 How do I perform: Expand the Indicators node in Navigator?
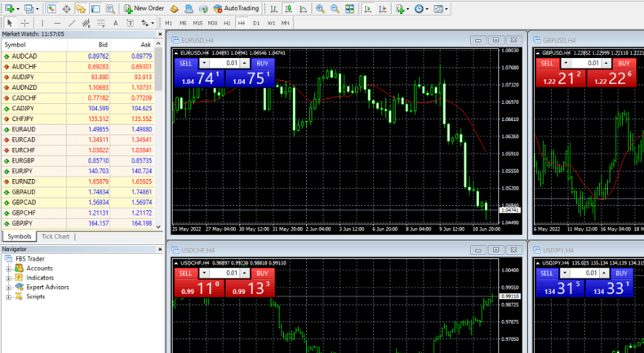tap(8, 278)
